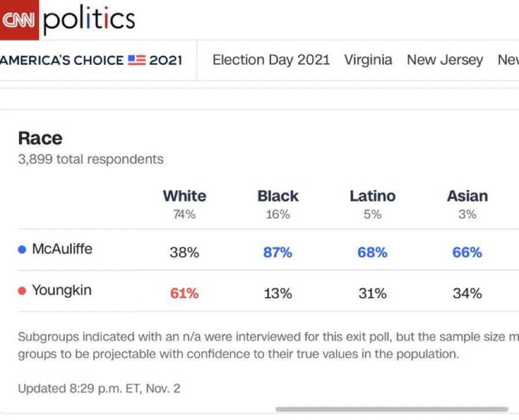
Task: Click the blue McAuliffe dot
Action: click(x=23, y=250)
